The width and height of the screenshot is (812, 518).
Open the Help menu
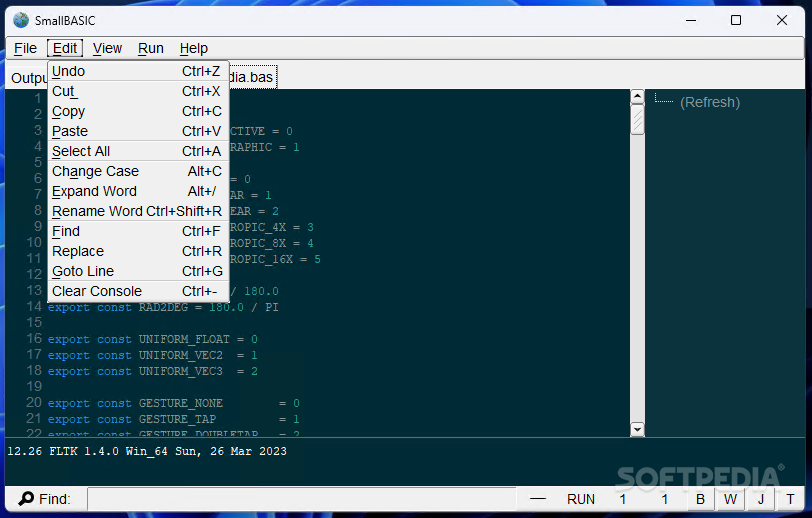[194, 48]
